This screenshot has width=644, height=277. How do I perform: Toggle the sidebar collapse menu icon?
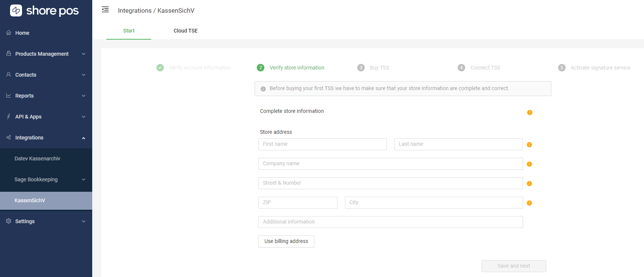tap(105, 10)
